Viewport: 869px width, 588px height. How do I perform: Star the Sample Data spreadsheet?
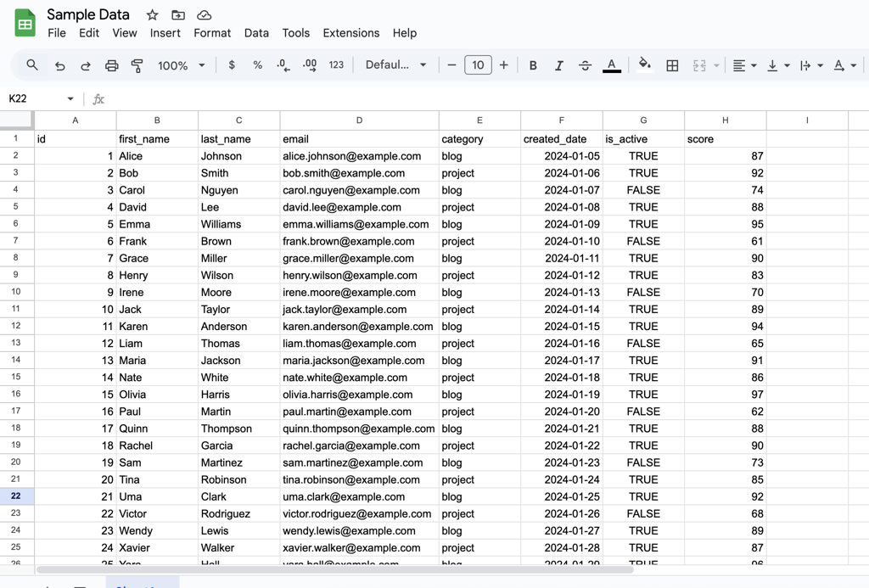coord(151,14)
